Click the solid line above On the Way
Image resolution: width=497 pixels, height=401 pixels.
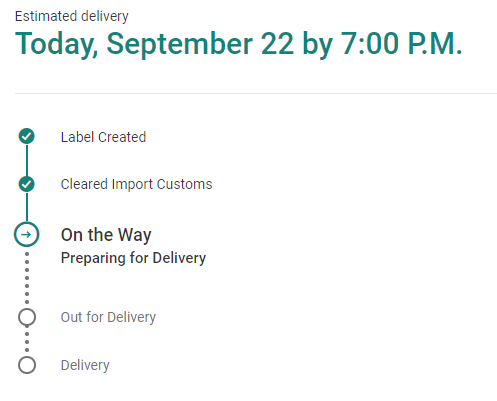27,207
